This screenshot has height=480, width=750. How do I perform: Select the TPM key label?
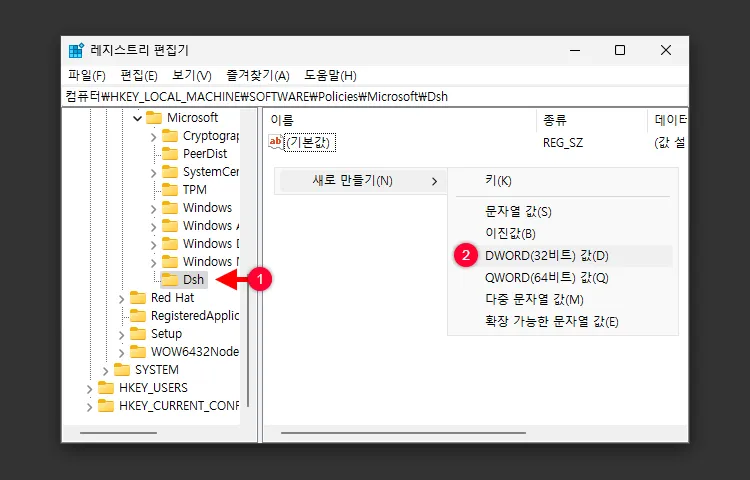(x=195, y=190)
